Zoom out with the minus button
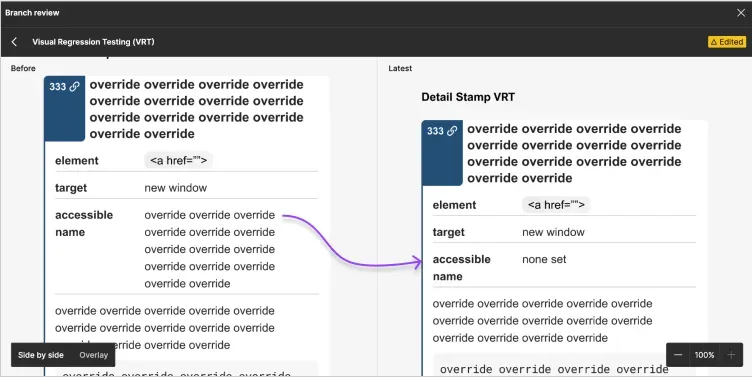 click(678, 355)
